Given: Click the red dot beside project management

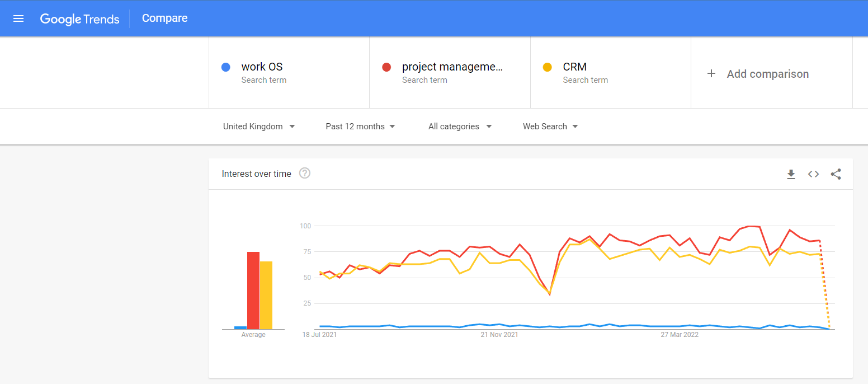Looking at the screenshot, I should point(386,67).
